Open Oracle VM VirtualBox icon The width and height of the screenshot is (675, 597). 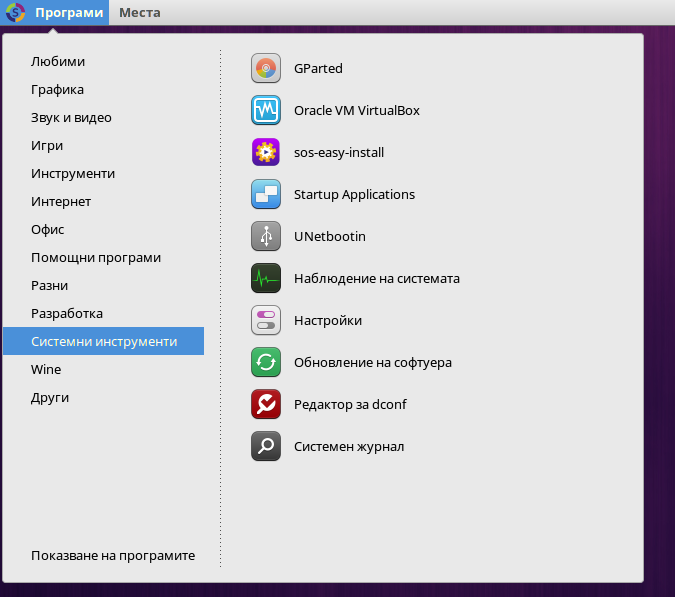click(266, 110)
